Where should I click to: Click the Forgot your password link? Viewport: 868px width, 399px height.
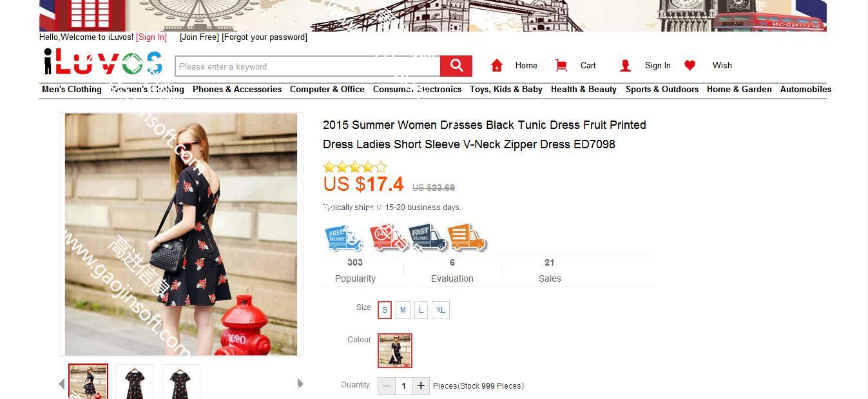265,37
